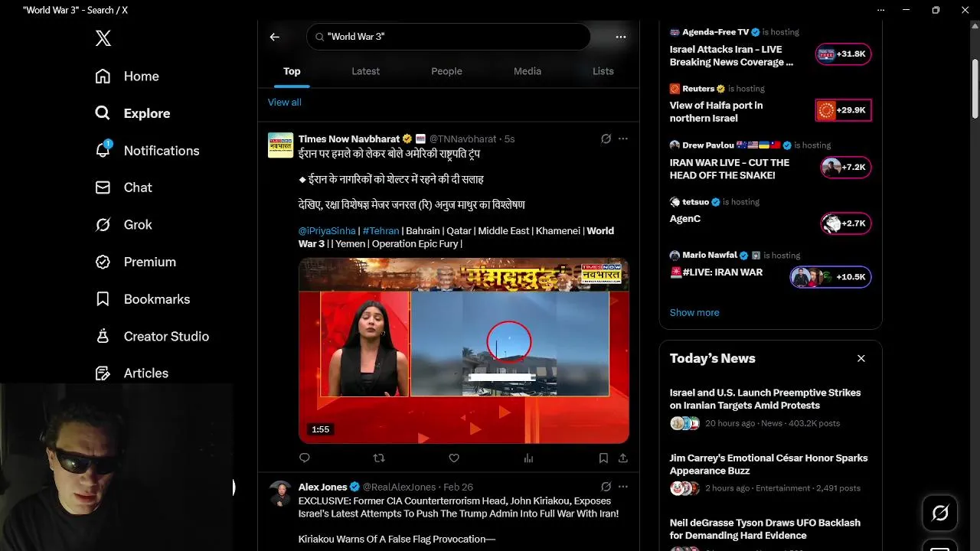Open Creator Studio
The height and width of the screenshot is (551, 980).
(152, 336)
